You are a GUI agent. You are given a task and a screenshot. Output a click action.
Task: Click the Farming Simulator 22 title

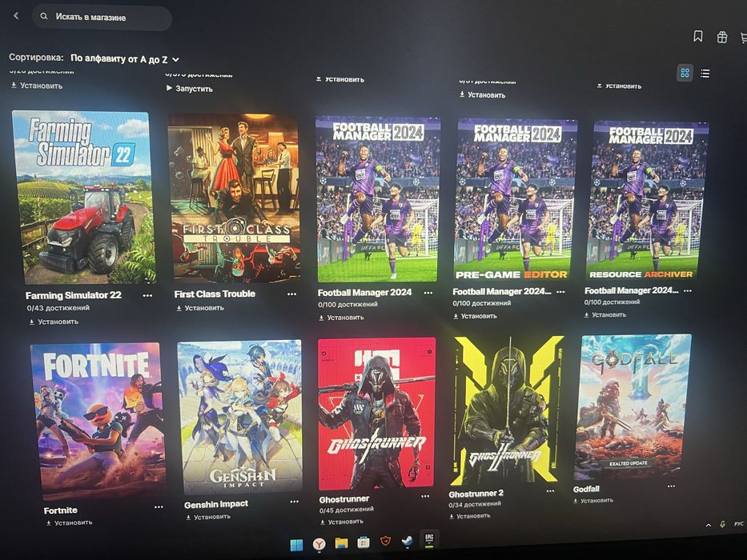pos(74,295)
